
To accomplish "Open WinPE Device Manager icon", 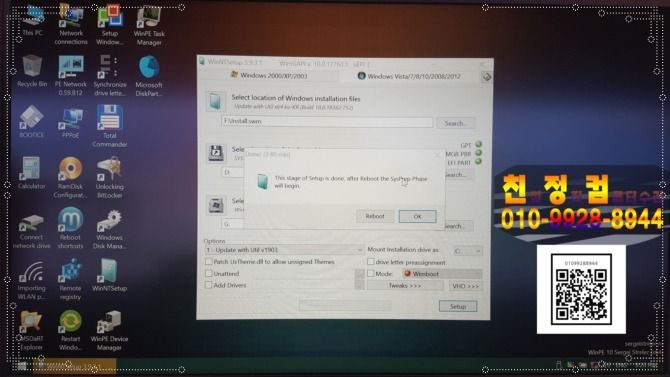I will (x=109, y=330).
